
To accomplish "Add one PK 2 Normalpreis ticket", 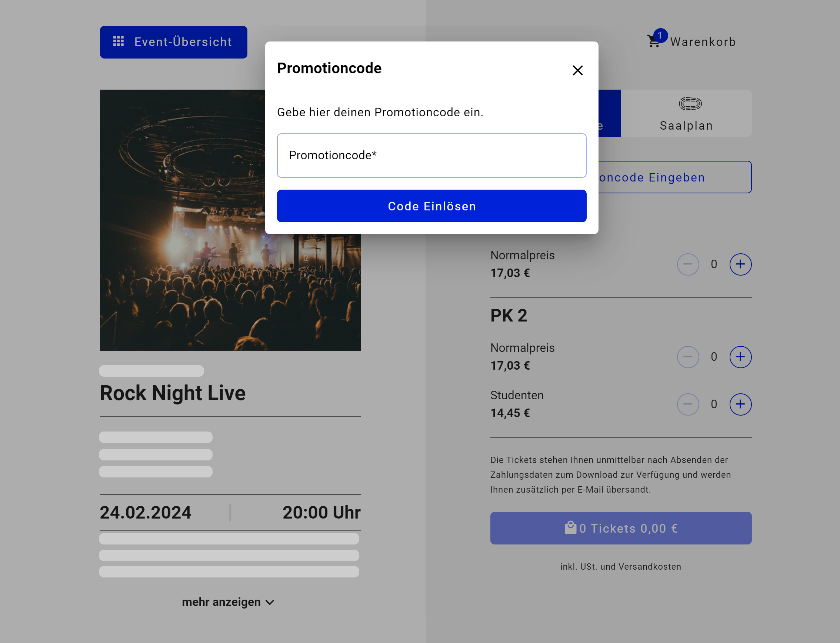I will tap(740, 357).
